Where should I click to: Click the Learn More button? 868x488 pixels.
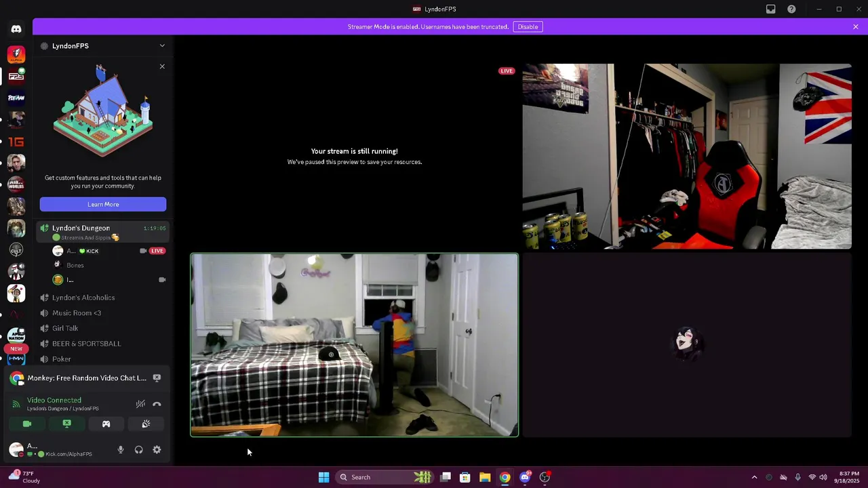(x=103, y=204)
